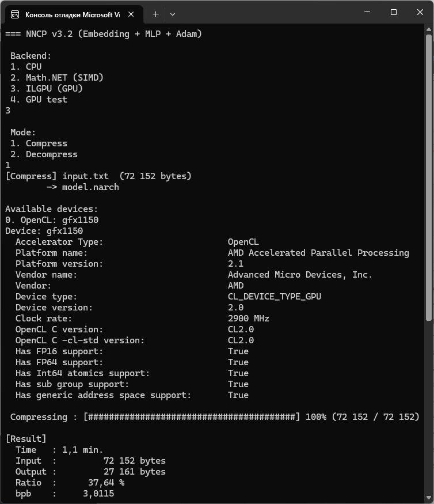Click the 'ILGPU (GPU)' backend option text
The image size is (434, 504).
tap(54, 88)
